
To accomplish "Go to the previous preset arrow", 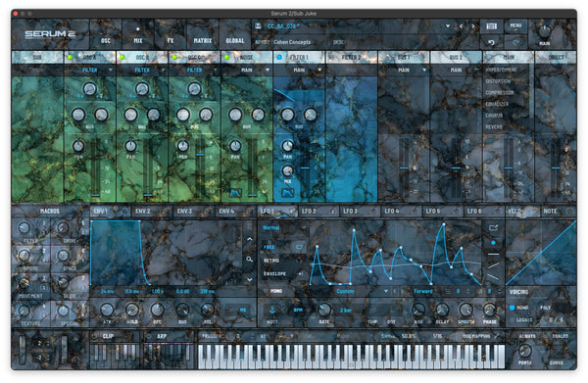I will click(462, 26).
